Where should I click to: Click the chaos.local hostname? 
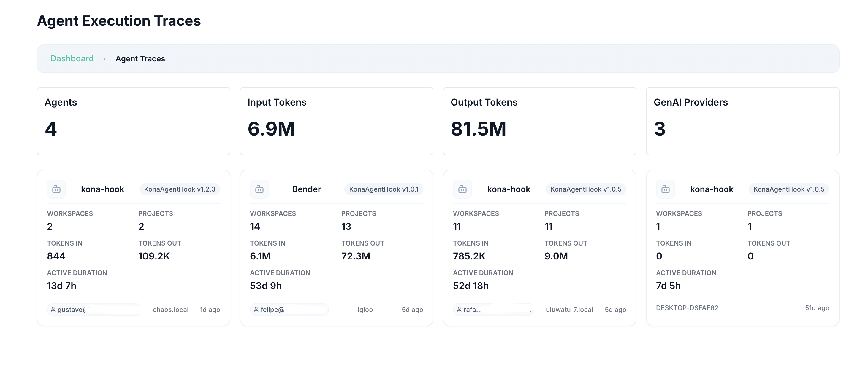click(x=170, y=310)
